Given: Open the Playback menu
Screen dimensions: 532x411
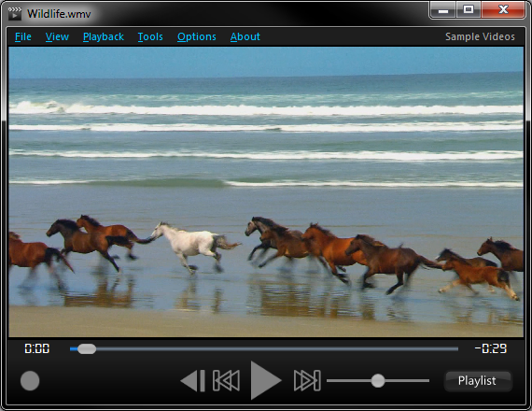Looking at the screenshot, I should coord(104,36).
